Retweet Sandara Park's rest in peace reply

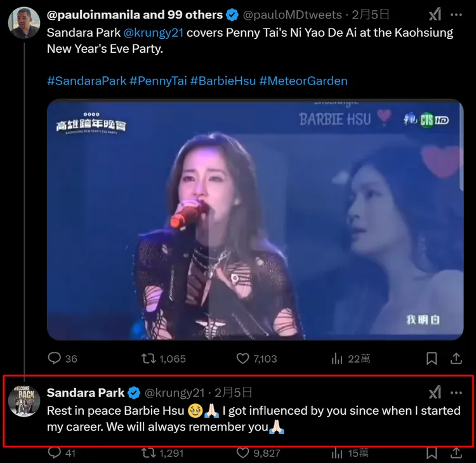click(148, 453)
